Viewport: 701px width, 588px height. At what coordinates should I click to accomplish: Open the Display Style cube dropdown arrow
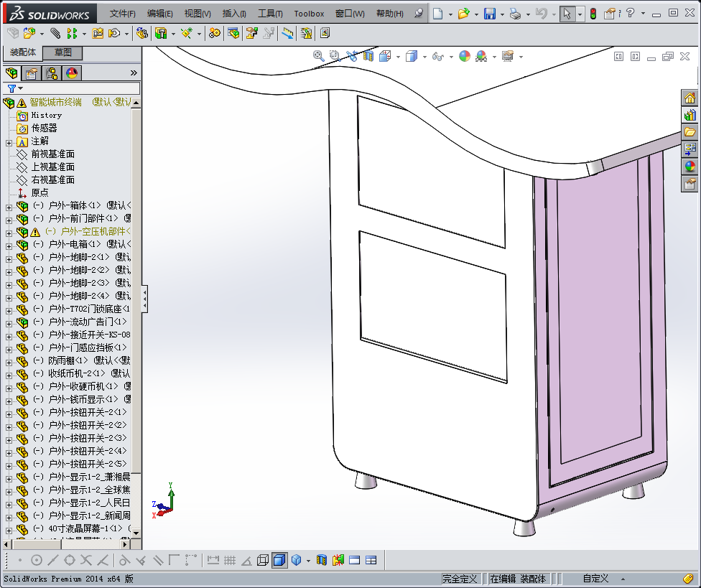pyautogui.click(x=424, y=57)
